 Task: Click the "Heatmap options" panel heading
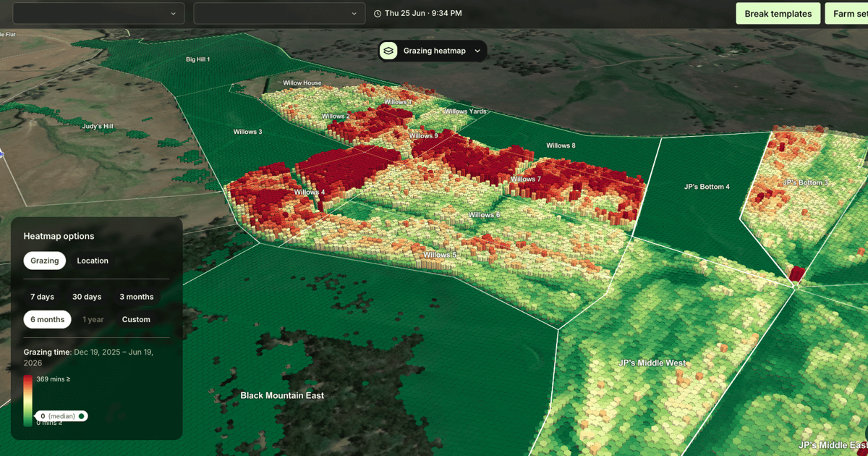(x=59, y=236)
